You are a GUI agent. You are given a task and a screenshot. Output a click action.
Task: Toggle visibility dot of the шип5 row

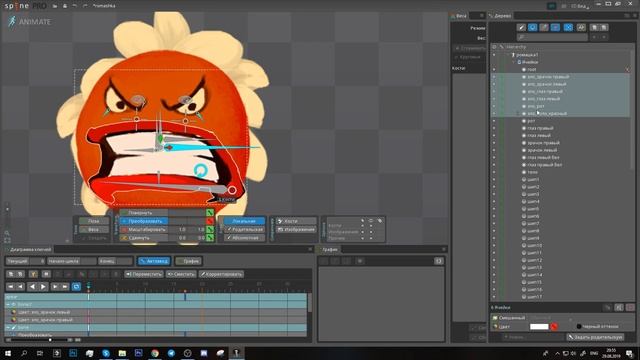coord(494,209)
